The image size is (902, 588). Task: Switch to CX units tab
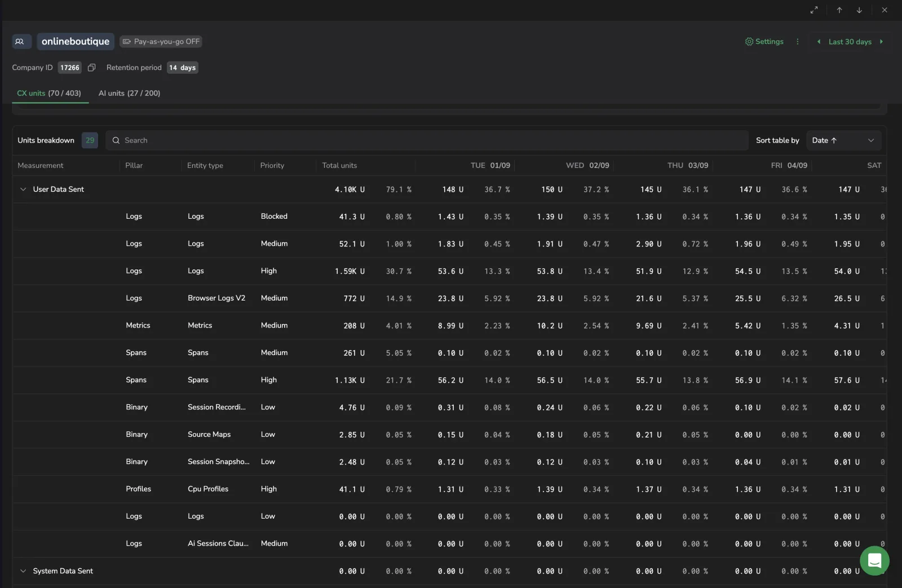click(49, 94)
